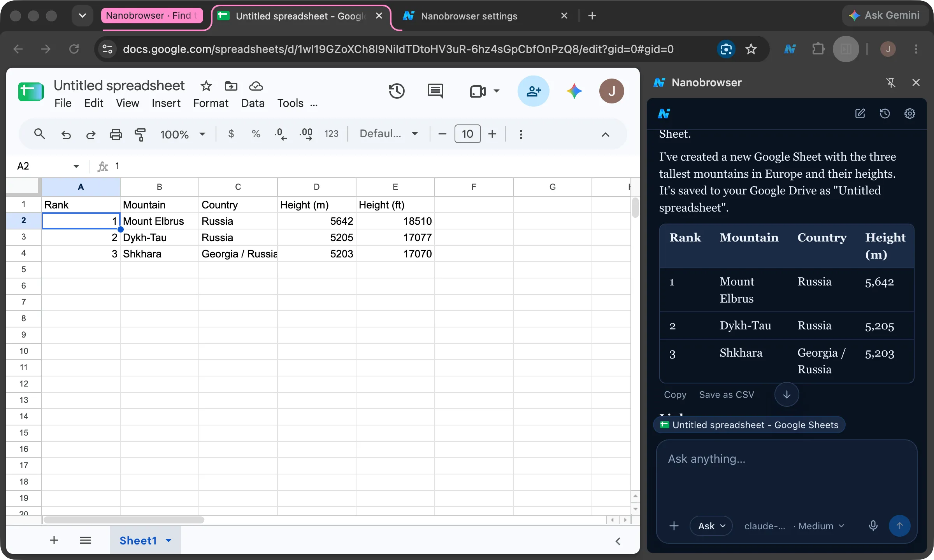This screenshot has width=934, height=560.
Task: Click the horizontal scrollbar of the sheet
Action: click(124, 520)
